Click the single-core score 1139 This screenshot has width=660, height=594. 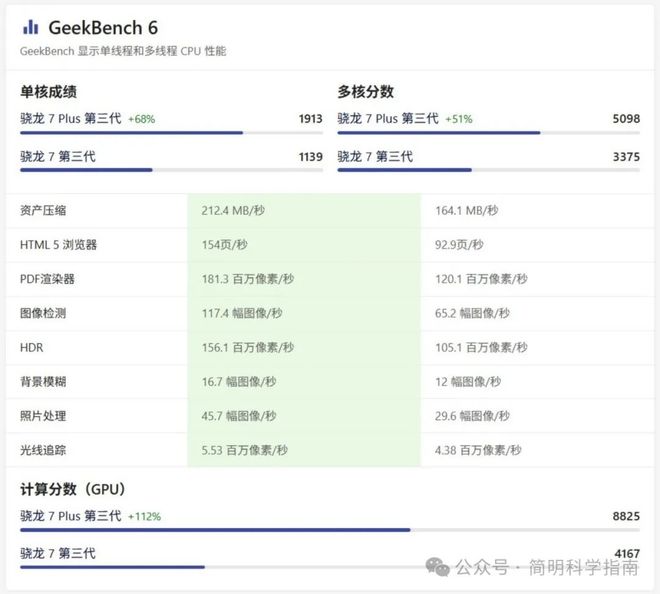tap(311, 157)
